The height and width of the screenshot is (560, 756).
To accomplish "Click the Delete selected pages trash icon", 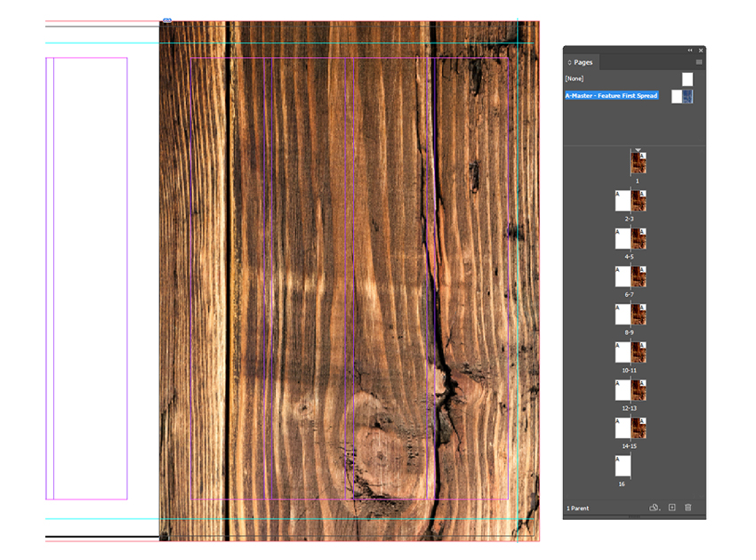I will [688, 508].
